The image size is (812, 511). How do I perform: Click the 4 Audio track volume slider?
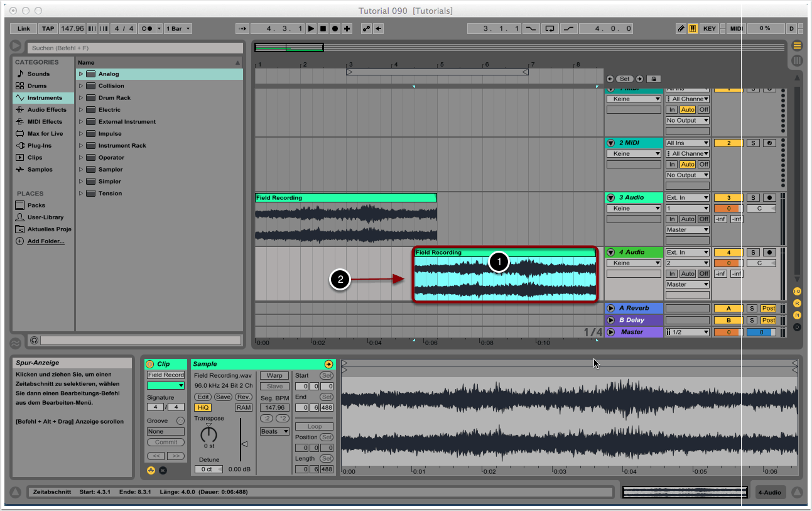click(728, 263)
